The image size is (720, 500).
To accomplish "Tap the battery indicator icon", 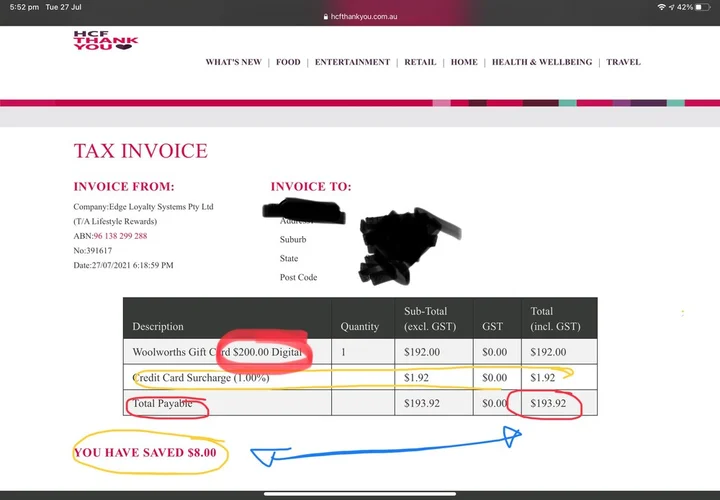I will click(x=703, y=7).
